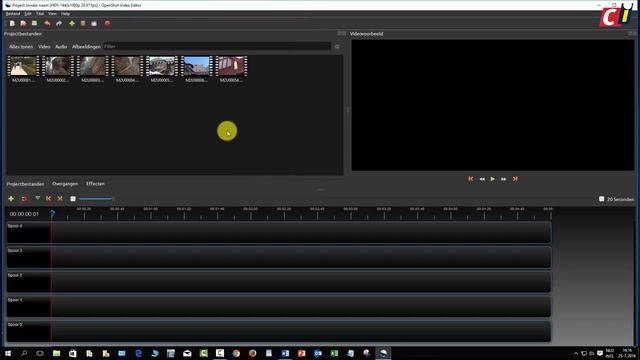Select the fourth project file thumbnail
This screenshot has height=360, width=640.
(127, 69)
